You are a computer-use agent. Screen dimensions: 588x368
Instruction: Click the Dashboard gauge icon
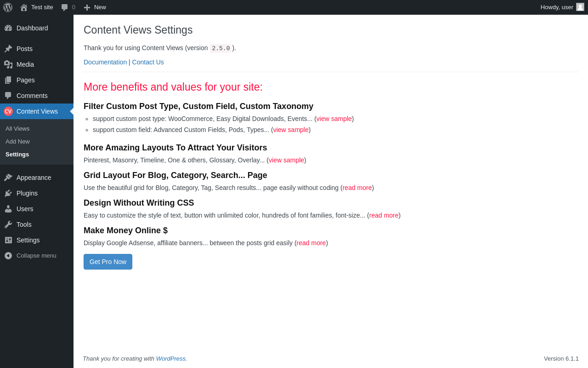click(x=8, y=28)
